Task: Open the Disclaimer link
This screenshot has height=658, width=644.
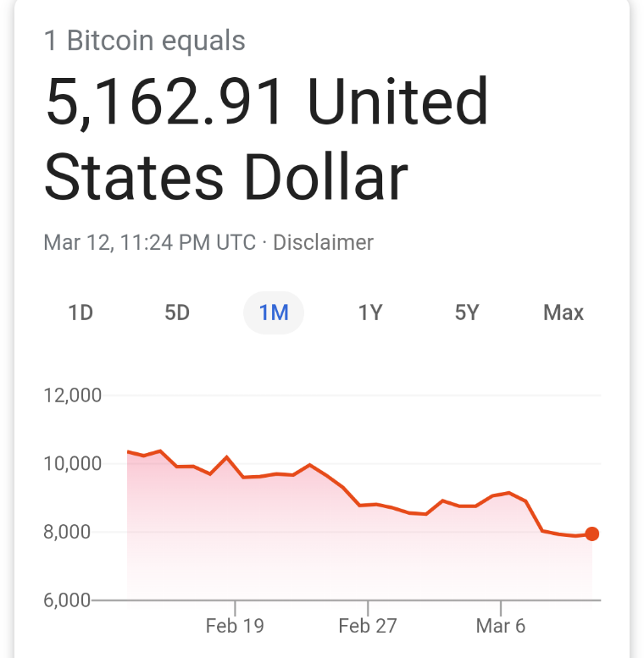Action: (x=323, y=242)
